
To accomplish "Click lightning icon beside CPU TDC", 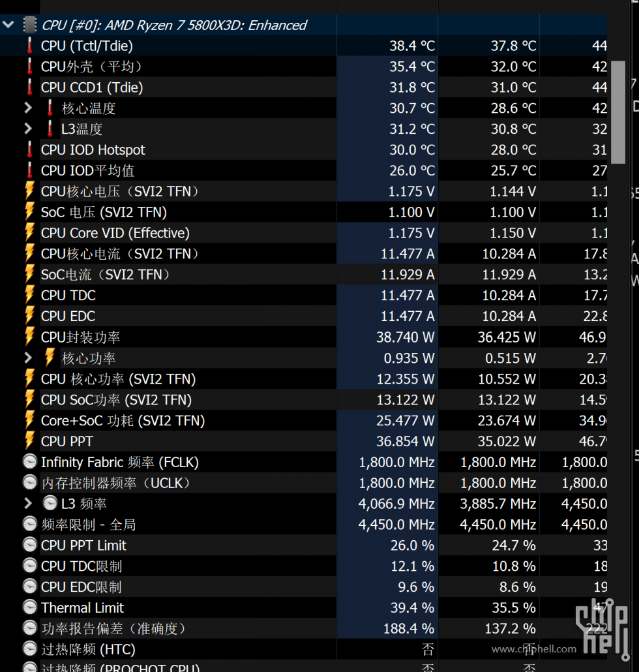I will pyautogui.click(x=29, y=296).
